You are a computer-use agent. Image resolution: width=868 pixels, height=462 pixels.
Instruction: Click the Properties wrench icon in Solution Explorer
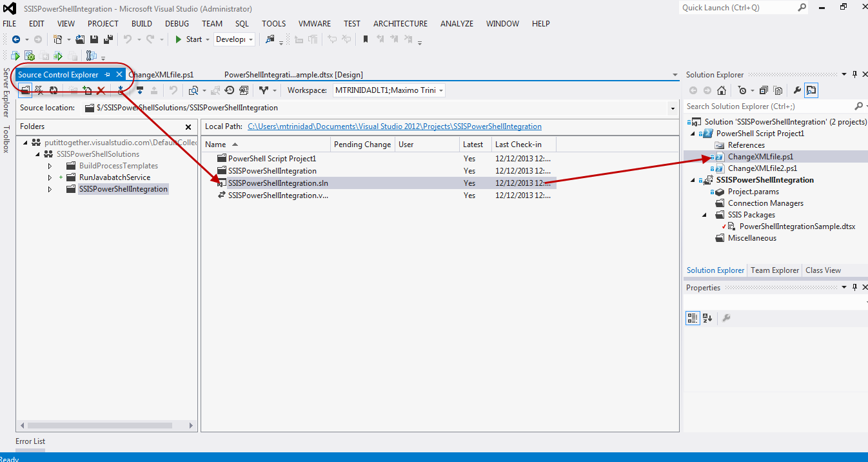tap(797, 90)
